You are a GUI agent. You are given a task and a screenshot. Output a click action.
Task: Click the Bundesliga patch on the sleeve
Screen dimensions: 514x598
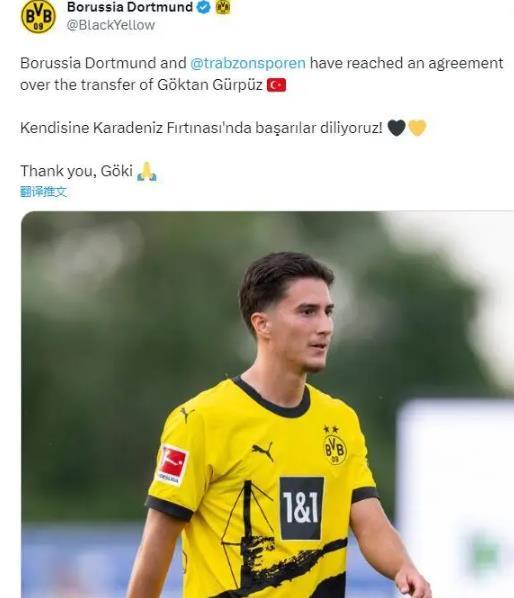coord(173,465)
